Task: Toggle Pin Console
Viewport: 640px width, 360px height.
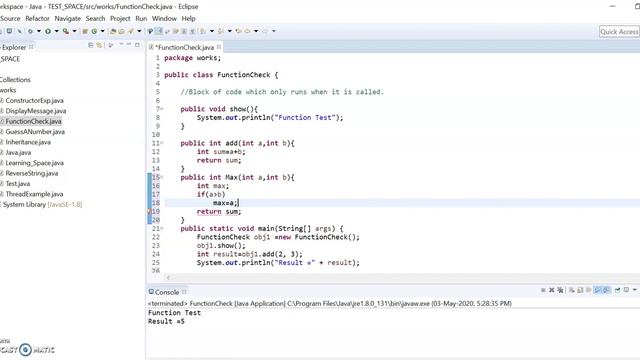Action: (x=617, y=290)
